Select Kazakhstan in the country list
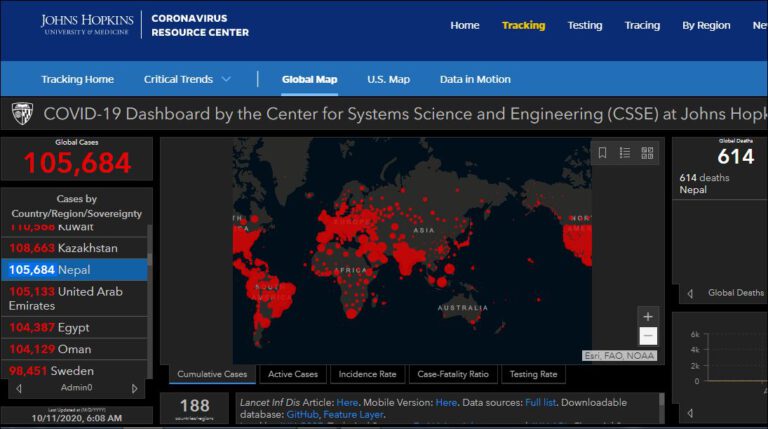The width and height of the screenshot is (768, 429). click(76, 247)
